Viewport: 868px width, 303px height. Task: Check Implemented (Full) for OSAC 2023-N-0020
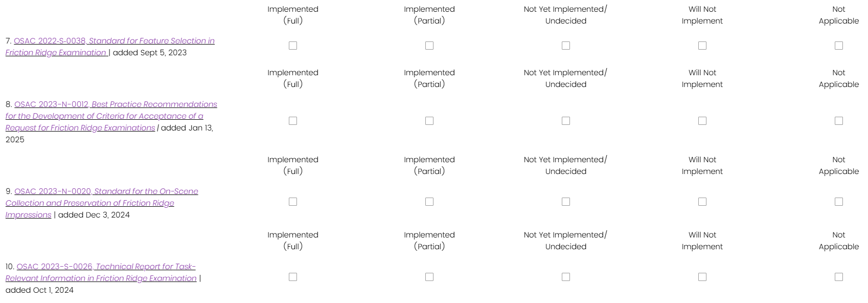(x=293, y=202)
